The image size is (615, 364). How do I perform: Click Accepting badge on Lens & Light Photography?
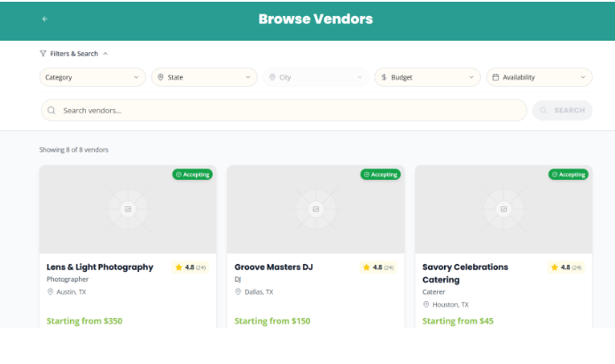pos(192,174)
